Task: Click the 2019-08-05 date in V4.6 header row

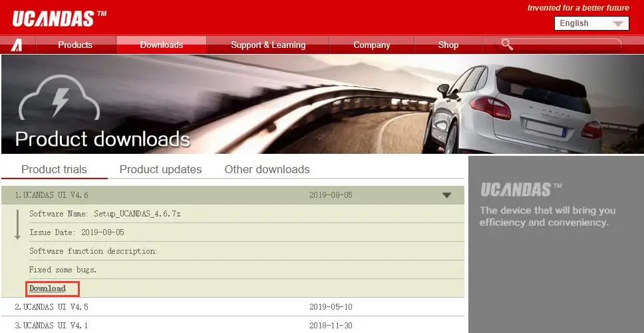Action: coord(331,195)
